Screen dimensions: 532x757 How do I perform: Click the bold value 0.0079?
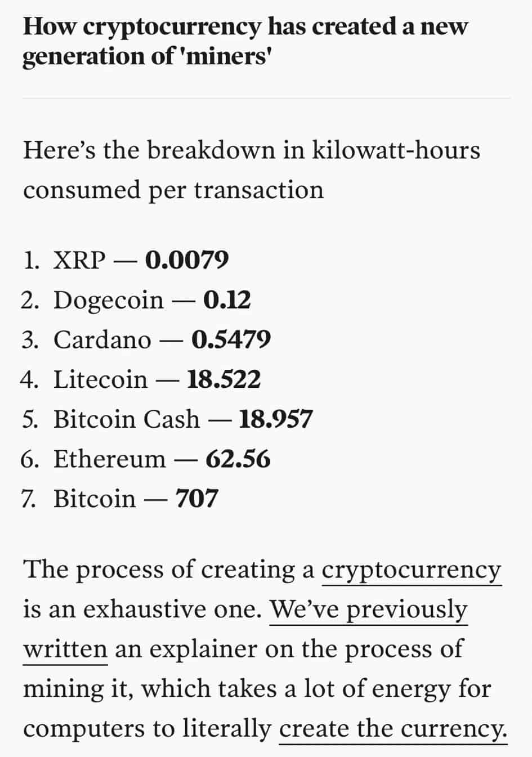tap(187, 260)
